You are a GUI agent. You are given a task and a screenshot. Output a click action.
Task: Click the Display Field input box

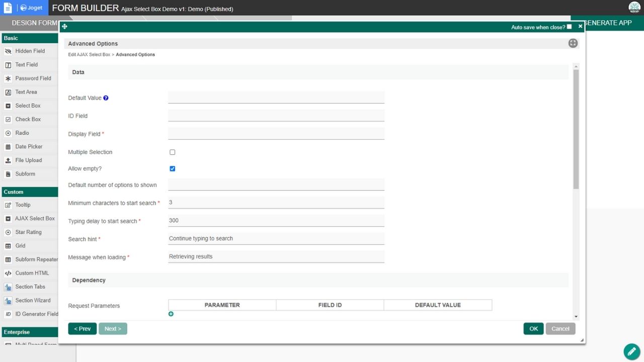coord(276,134)
